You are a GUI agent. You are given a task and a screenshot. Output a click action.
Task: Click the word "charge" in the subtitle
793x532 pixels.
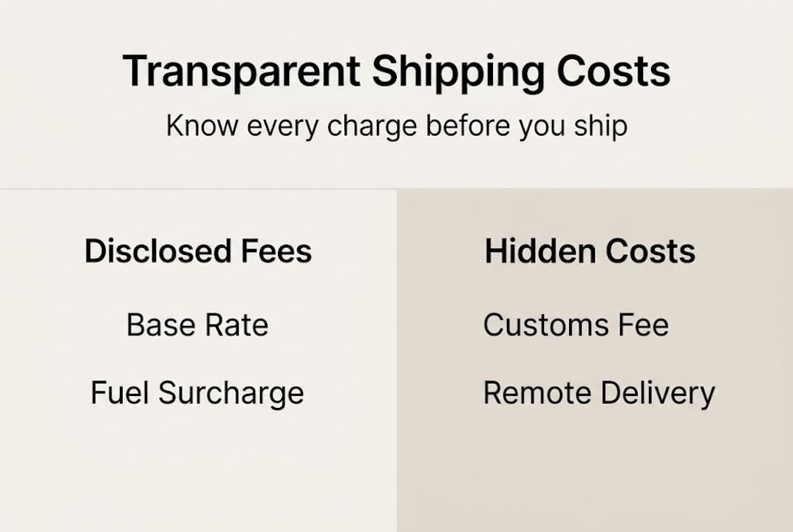[x=373, y=127]
